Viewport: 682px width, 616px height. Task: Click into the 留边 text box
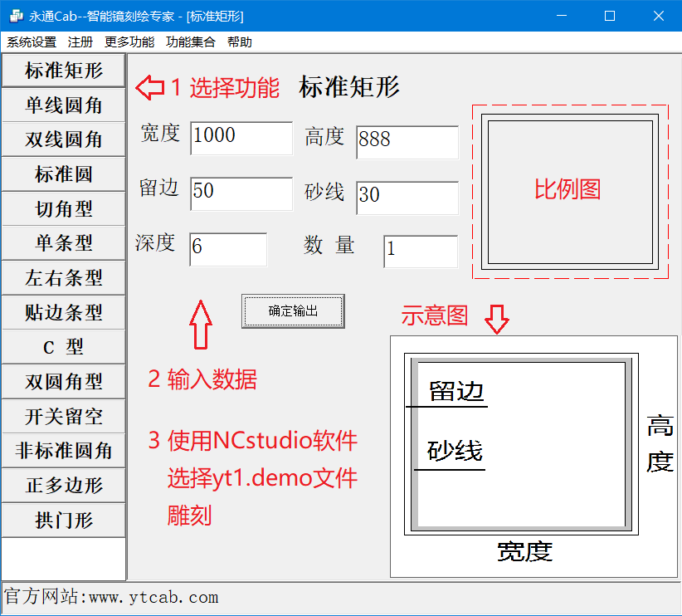point(241,193)
